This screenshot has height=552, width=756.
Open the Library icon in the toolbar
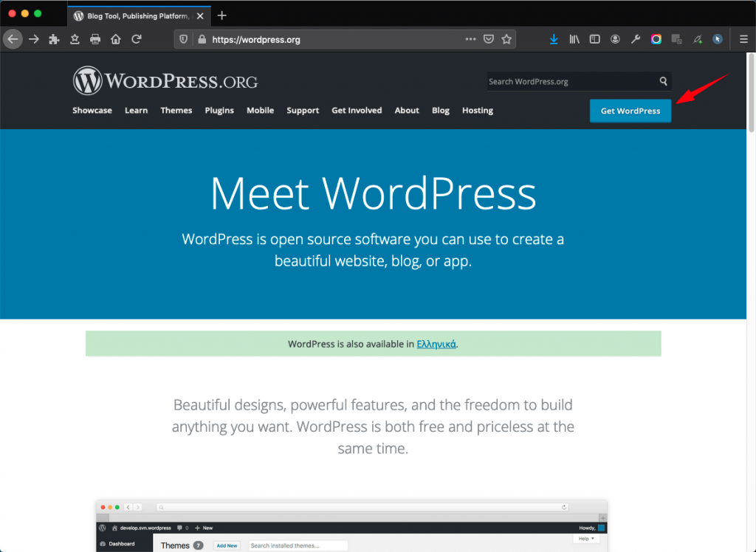pos(574,40)
